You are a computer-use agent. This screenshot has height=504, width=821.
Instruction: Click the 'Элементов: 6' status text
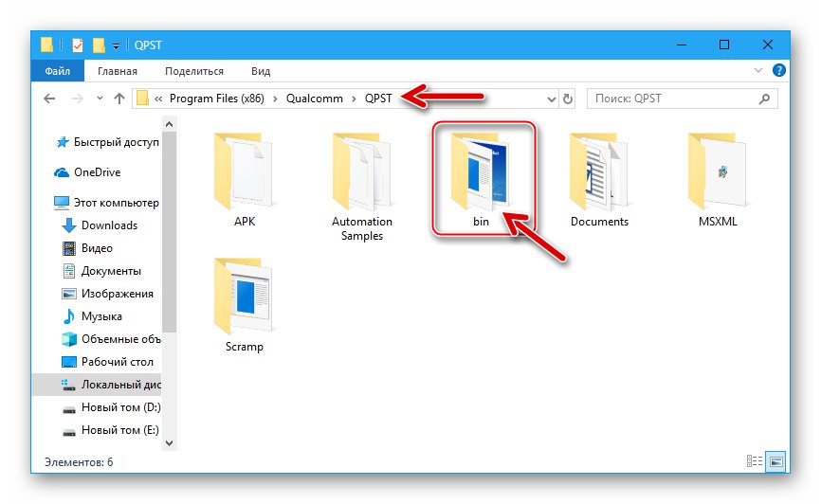point(79,462)
